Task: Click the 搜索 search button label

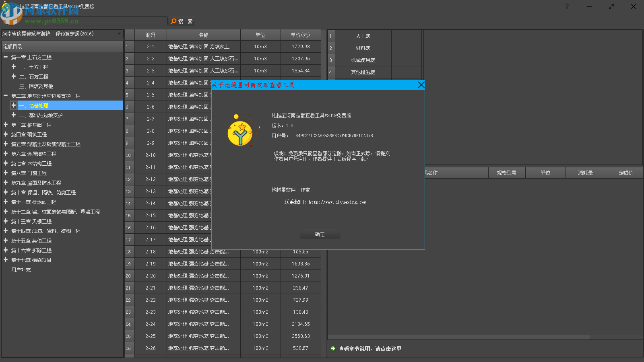Action: (185, 21)
